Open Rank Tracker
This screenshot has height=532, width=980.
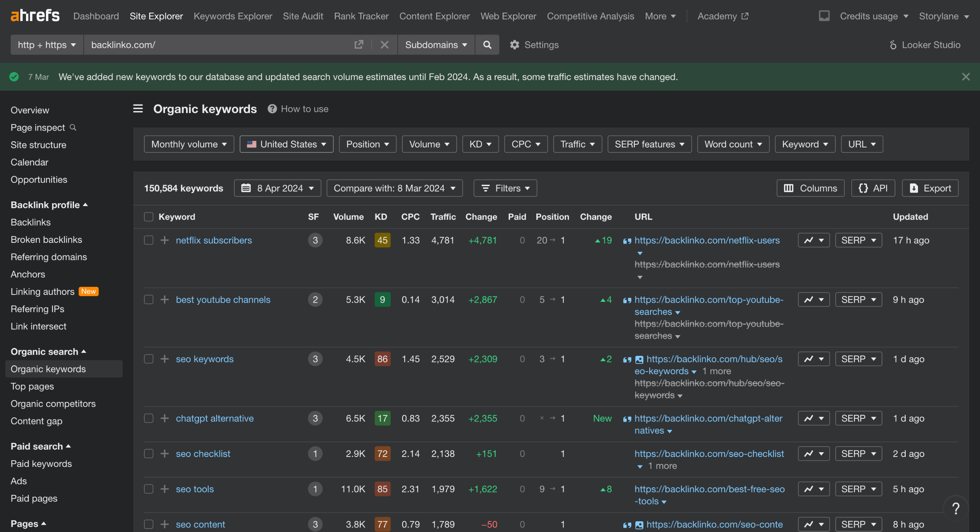[x=361, y=16]
